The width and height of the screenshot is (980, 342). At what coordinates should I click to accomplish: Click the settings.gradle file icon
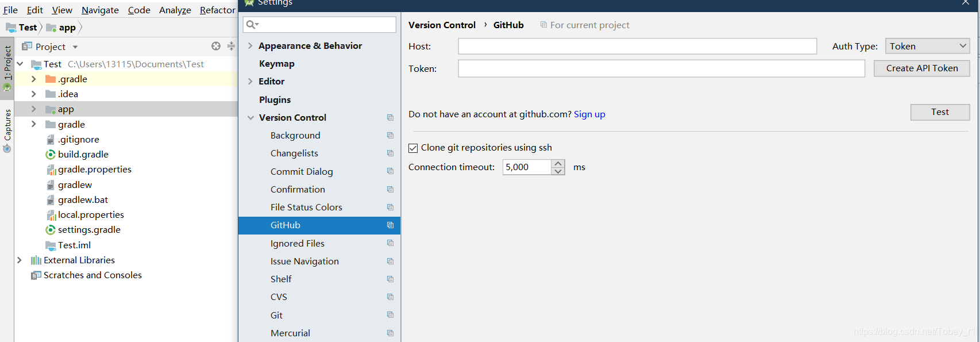[x=51, y=229]
